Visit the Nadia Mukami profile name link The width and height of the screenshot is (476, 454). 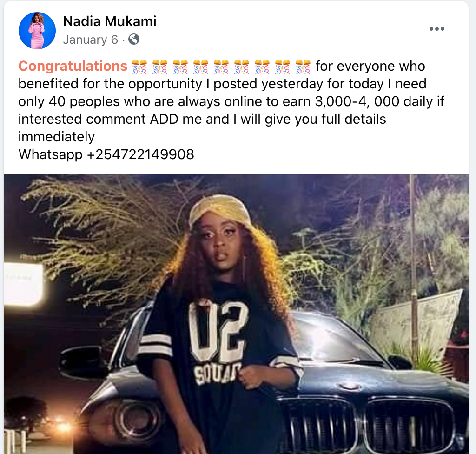[110, 21]
